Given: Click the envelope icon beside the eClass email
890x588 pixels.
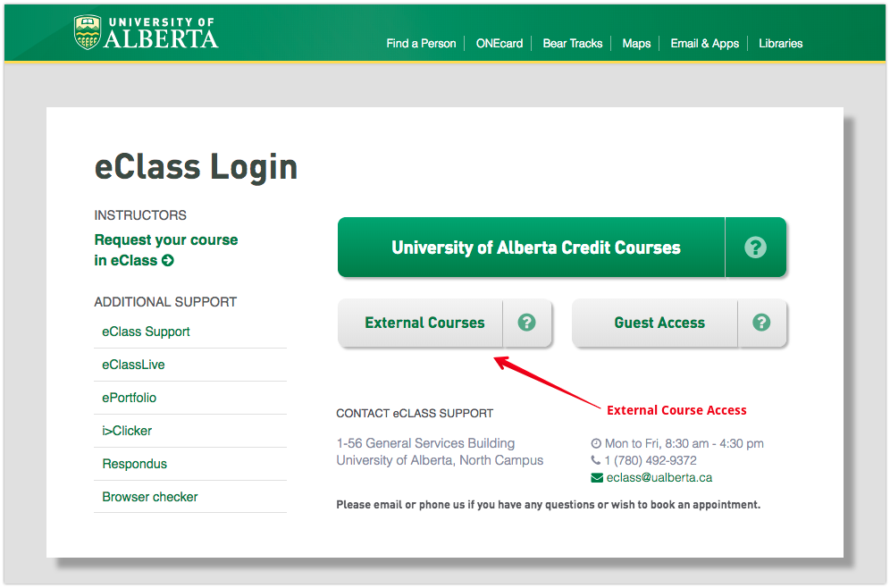Looking at the screenshot, I should coord(597,478).
